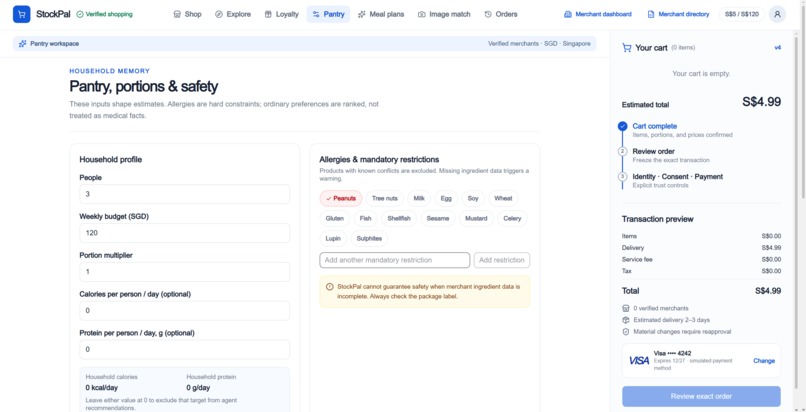Toggle the Lupin restriction chip
Screen dimensions: 806x412
[333, 238]
